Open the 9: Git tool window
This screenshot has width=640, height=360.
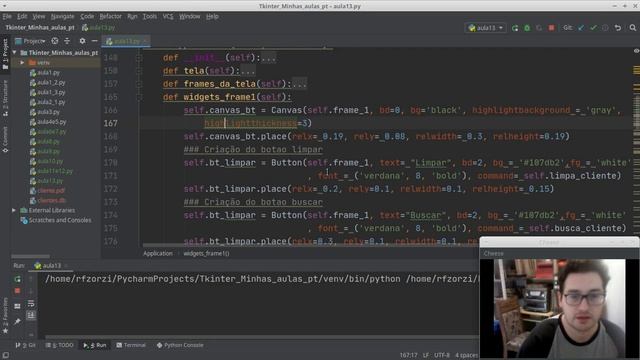pyautogui.click(x=26, y=345)
